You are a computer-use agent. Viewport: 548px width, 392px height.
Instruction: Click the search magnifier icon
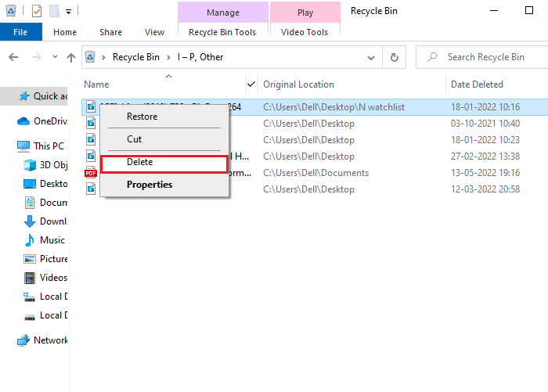(x=432, y=57)
